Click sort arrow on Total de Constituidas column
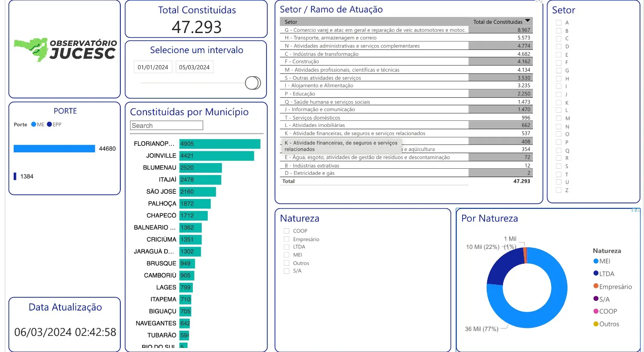This screenshot has height=352, width=644. coord(527,21)
